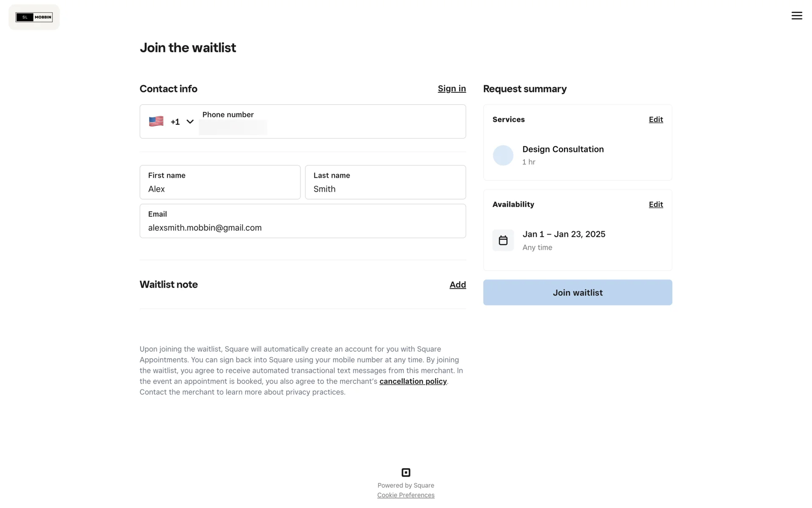This screenshot has height=508, width=812.
Task: Open the cancellation policy link
Action: pos(413,381)
